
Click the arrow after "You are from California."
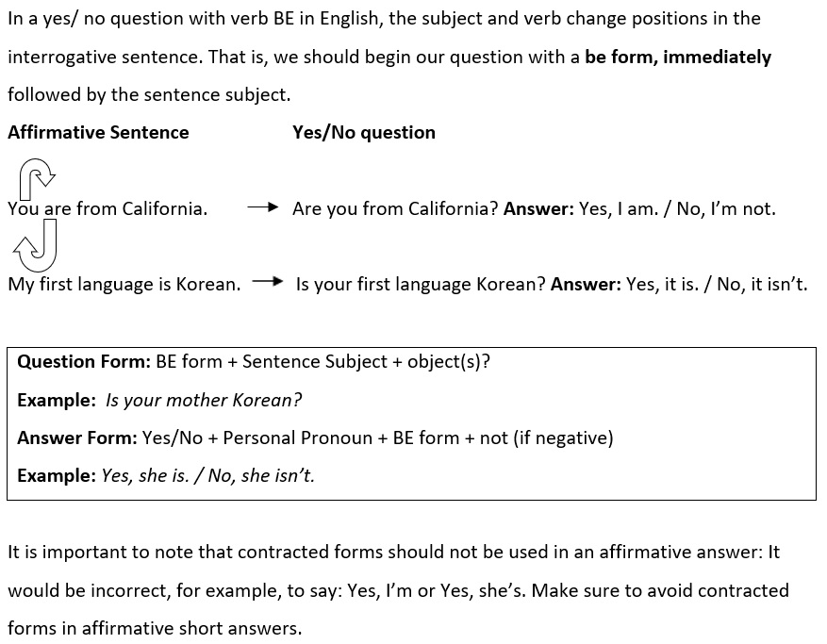click(263, 207)
